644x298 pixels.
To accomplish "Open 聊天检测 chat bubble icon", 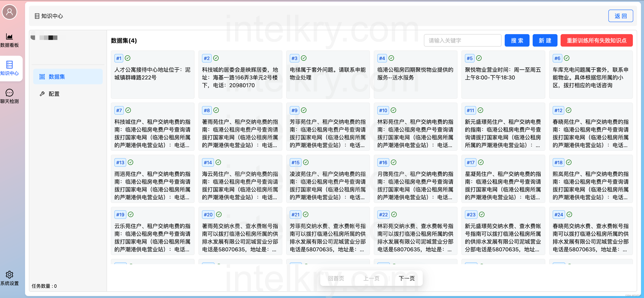I will tap(9, 93).
